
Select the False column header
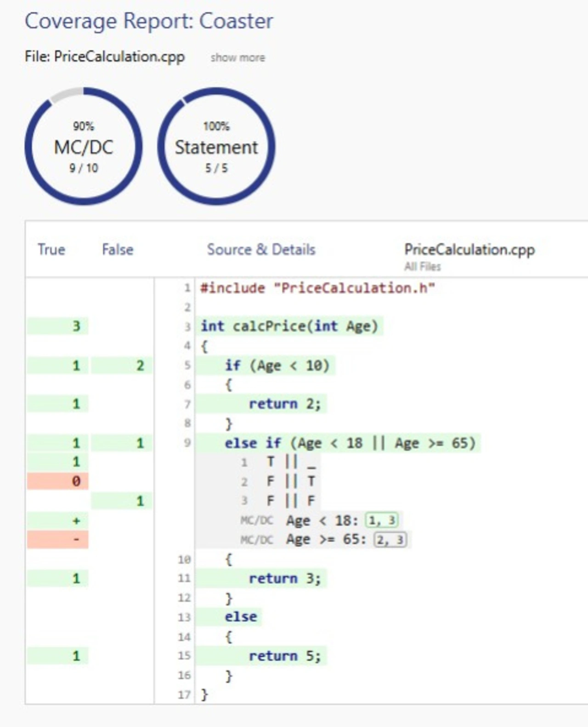(118, 250)
